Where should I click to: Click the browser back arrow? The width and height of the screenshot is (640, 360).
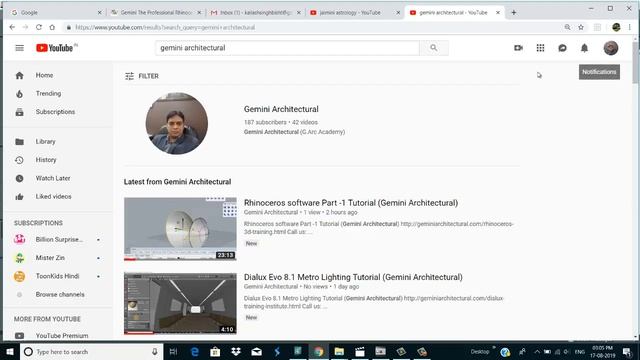click(12, 27)
